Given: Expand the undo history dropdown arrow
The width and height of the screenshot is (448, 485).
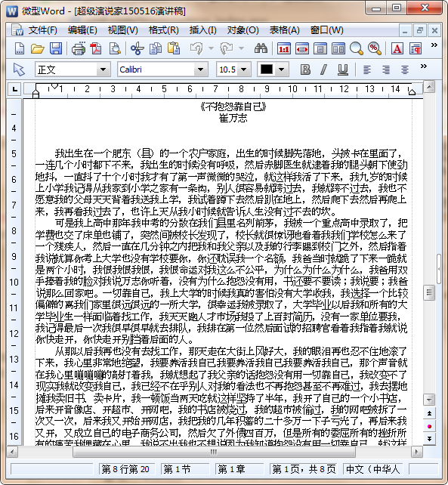Looking at the screenshot, I should pyautogui.click(x=211, y=48).
